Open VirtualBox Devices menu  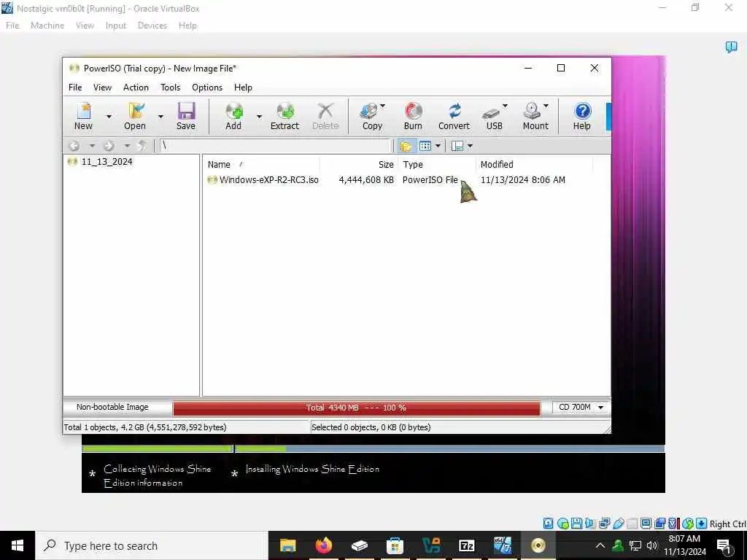[152, 26]
